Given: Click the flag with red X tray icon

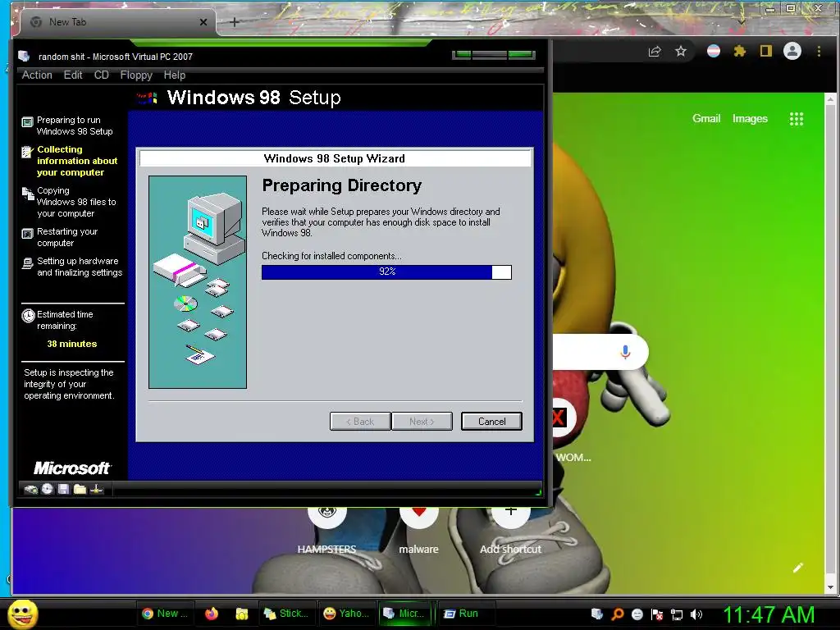Looking at the screenshot, I should tap(657, 614).
